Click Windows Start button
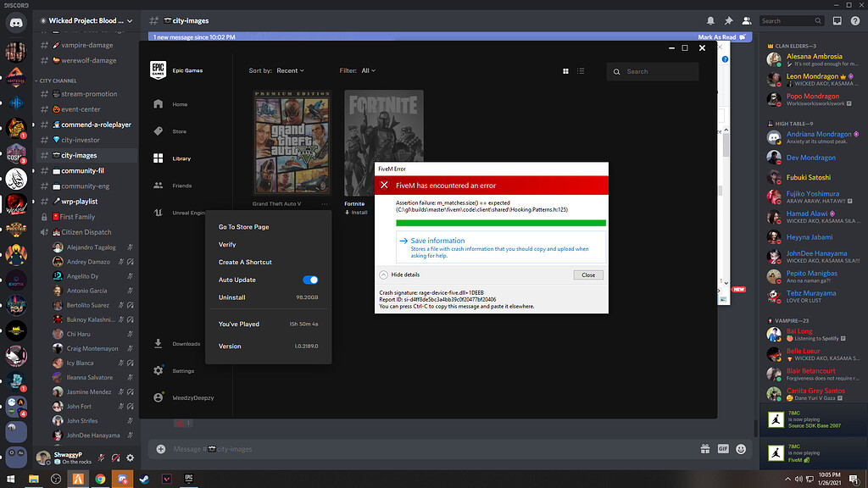This screenshot has width=868, height=488. point(10,479)
